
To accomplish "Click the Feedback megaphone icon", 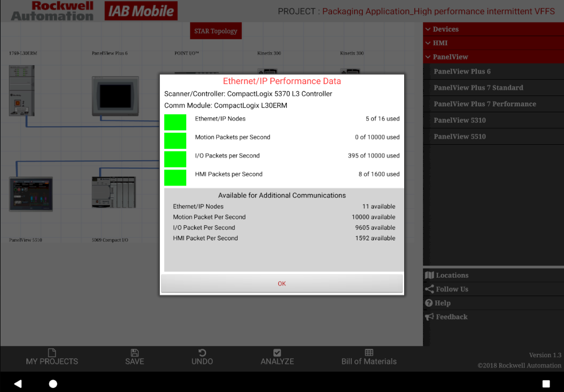I will [429, 317].
